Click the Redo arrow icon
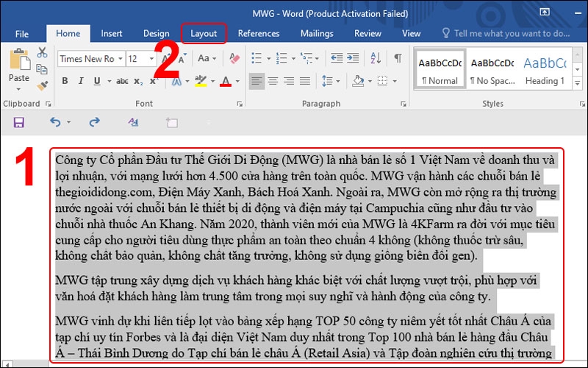The width and height of the screenshot is (588, 368). pyautogui.click(x=95, y=121)
